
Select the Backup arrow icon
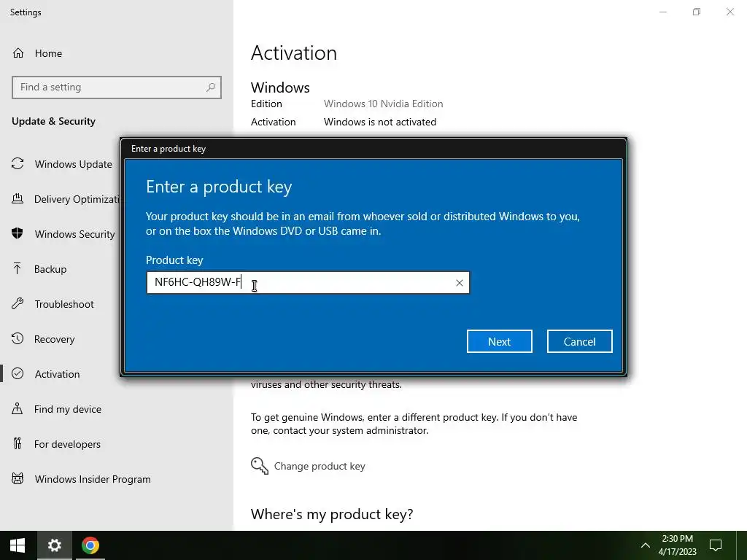(x=18, y=268)
